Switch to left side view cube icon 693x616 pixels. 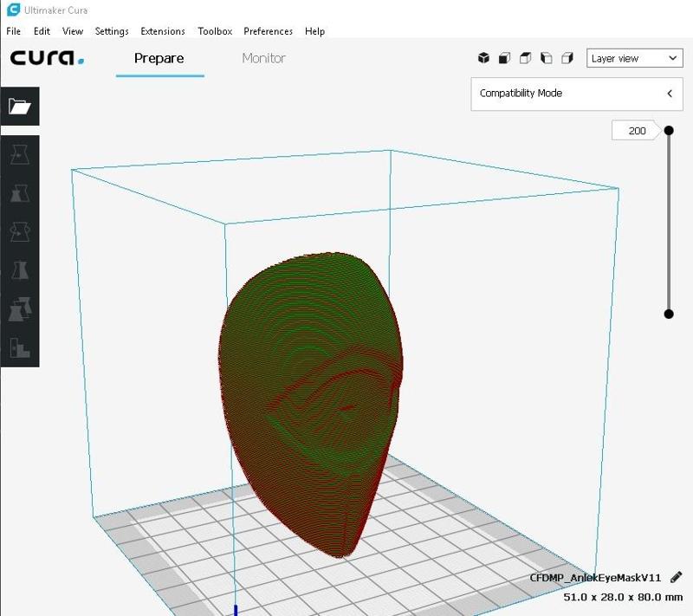547,58
